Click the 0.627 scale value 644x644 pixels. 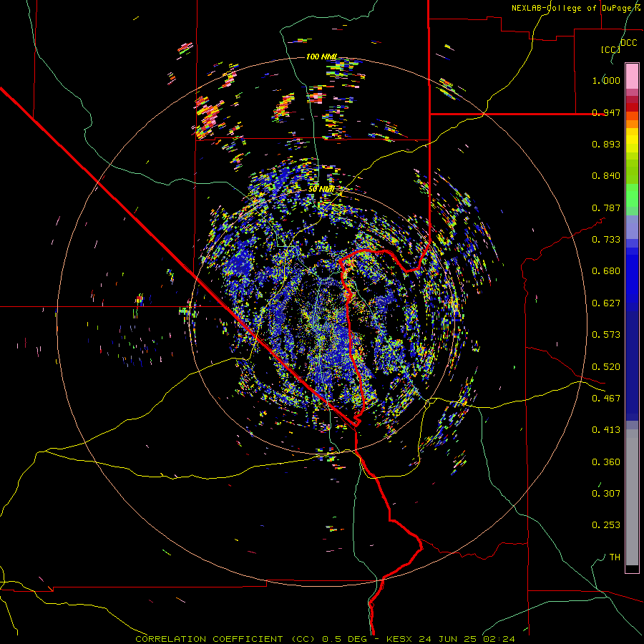pyautogui.click(x=606, y=303)
